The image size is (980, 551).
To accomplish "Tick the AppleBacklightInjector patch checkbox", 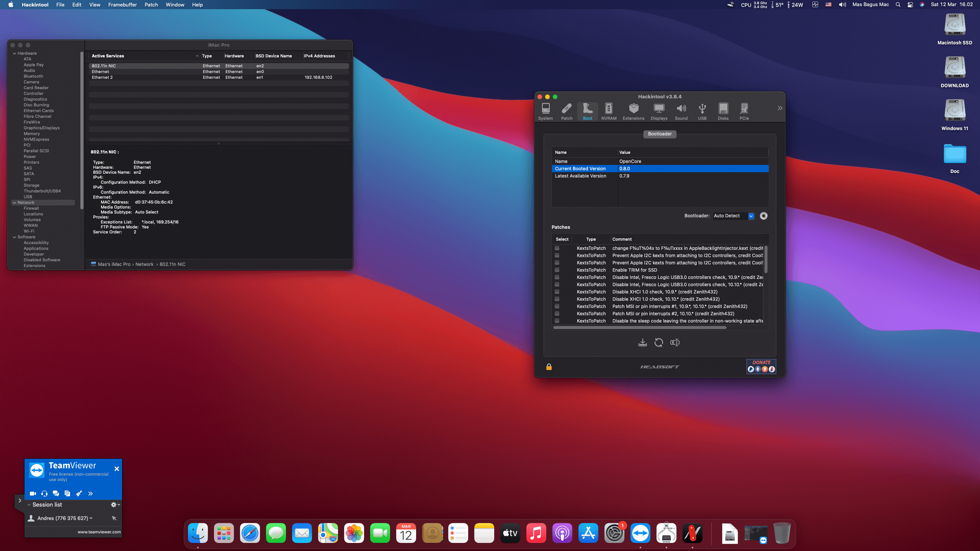I will click(557, 248).
